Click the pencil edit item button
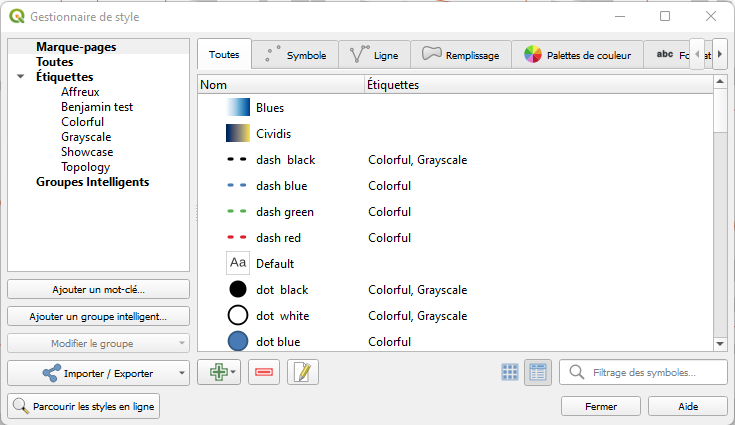The height and width of the screenshot is (425, 735). coord(303,373)
